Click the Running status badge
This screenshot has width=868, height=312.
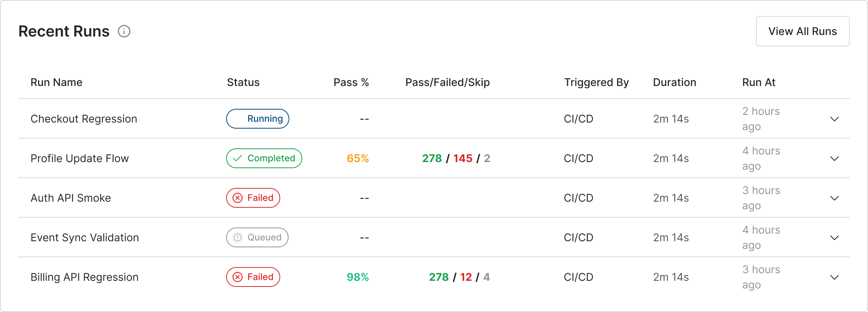click(258, 119)
